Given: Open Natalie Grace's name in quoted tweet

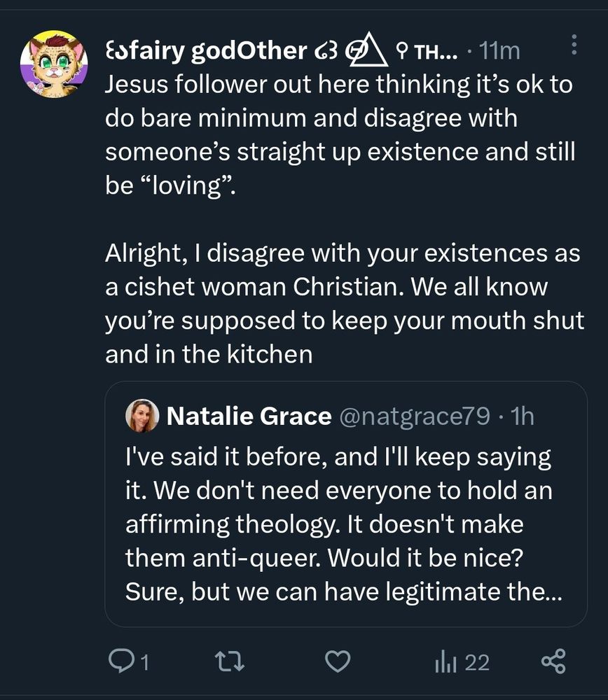Looking at the screenshot, I should click(249, 416).
